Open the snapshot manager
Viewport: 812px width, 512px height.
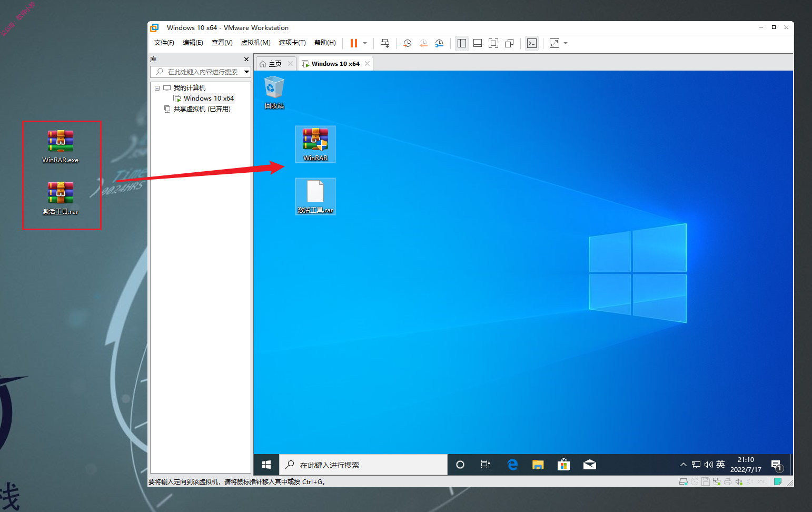(x=439, y=43)
